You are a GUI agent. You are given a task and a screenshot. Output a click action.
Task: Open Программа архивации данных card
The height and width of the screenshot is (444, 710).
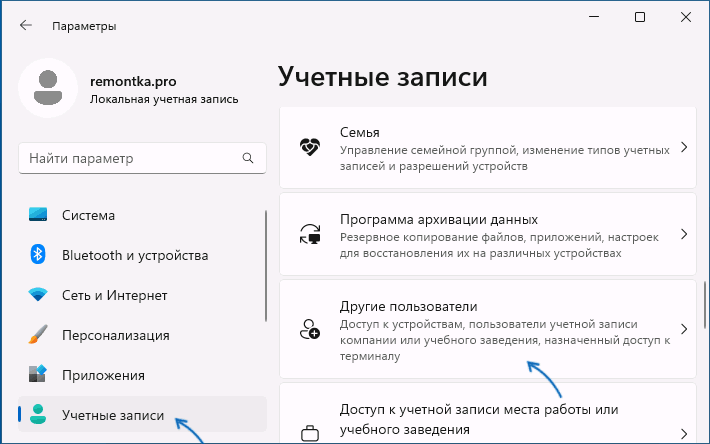[x=488, y=234]
